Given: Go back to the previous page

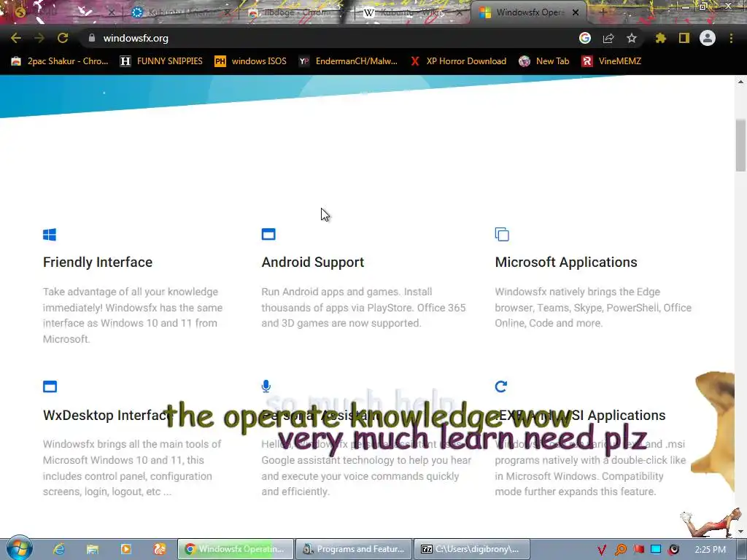Looking at the screenshot, I should point(16,38).
